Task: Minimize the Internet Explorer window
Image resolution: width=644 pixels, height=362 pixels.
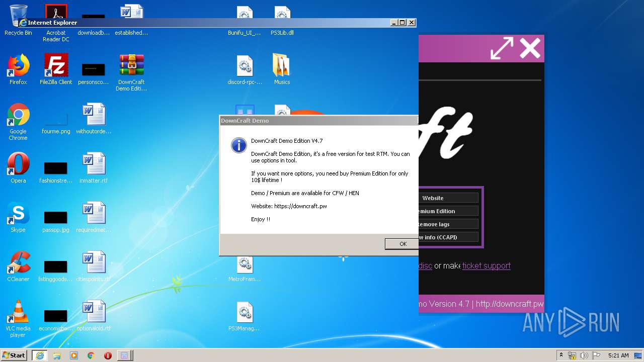Action: (393, 23)
